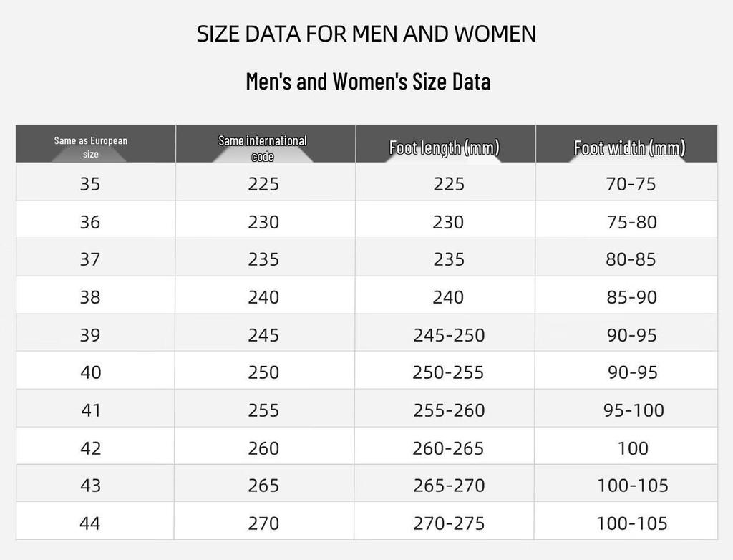Image resolution: width=733 pixels, height=560 pixels.
Task: Select international code 250 cell
Action: tap(266, 370)
